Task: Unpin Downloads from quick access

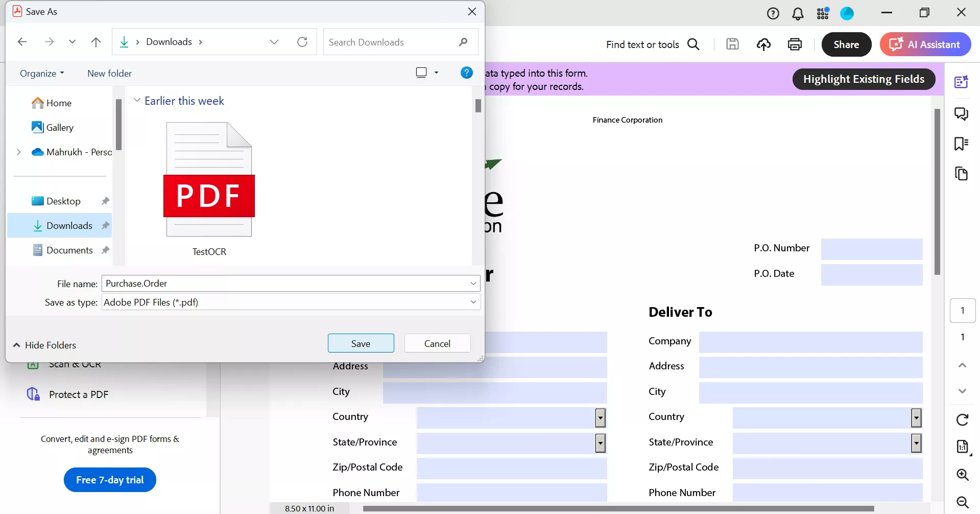Action: (105, 225)
